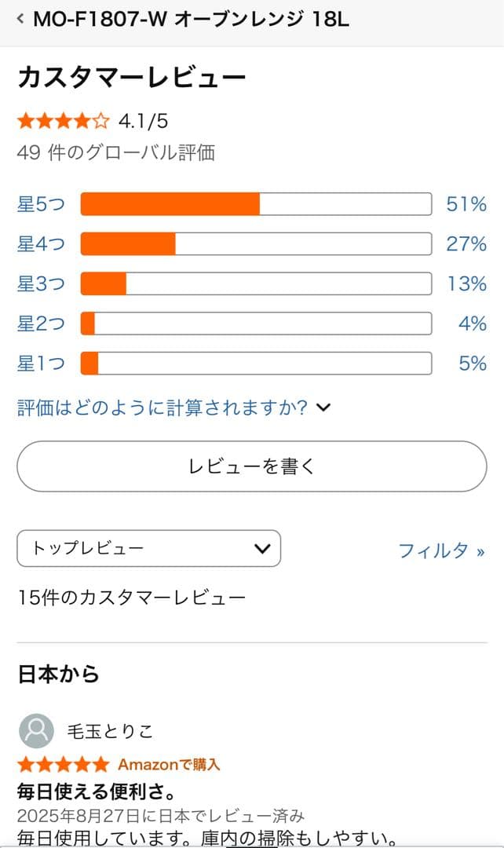This screenshot has height=848, width=504.
Task: Open the トップレビュー sort dropdown
Action: [x=148, y=548]
